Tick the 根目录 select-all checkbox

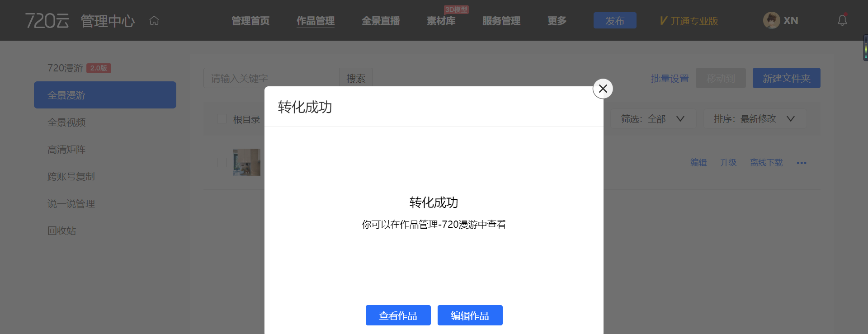click(x=222, y=119)
